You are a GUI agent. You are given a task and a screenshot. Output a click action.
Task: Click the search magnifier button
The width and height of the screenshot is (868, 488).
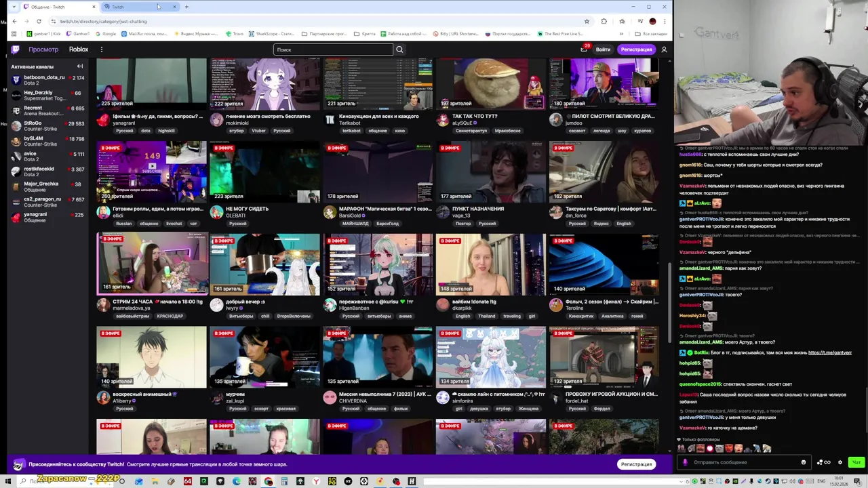click(x=399, y=49)
